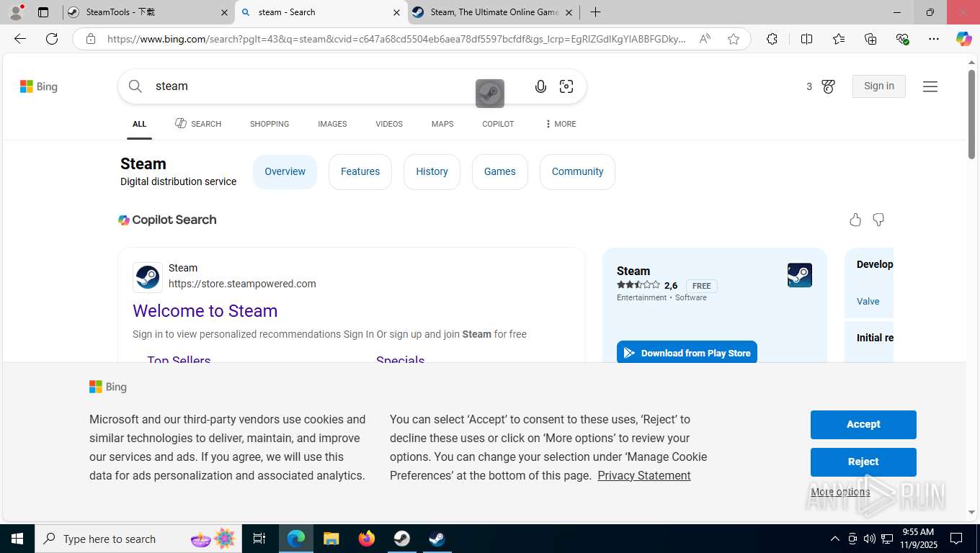Image resolution: width=980 pixels, height=553 pixels.
Task: Open Edge Settings and more menu
Action: [x=934, y=39]
